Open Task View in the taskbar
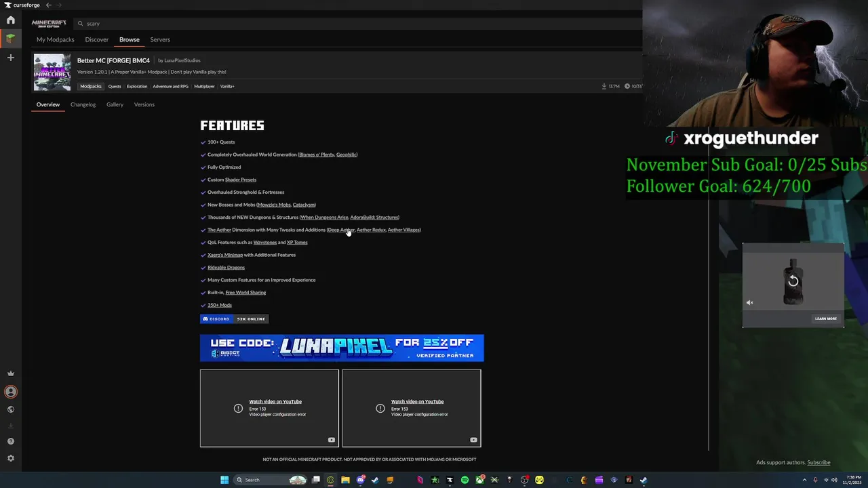This screenshot has height=488, width=868. tap(316, 480)
